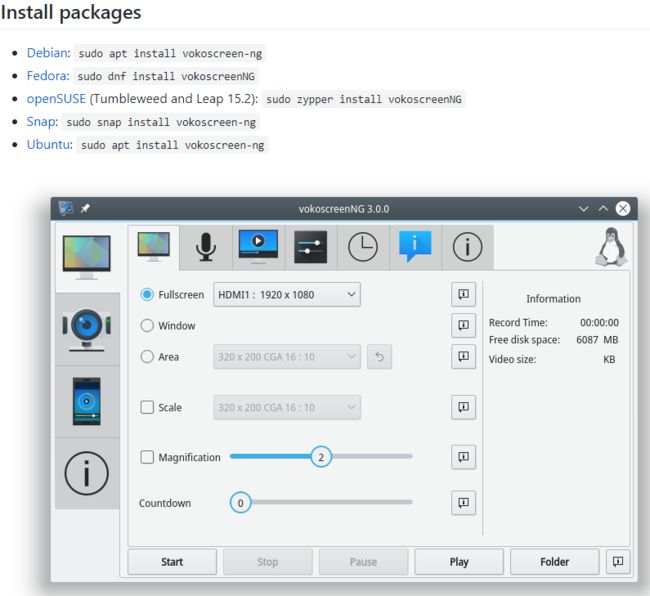This screenshot has width=650, height=596.
Task: Click the Pause button
Action: pyautogui.click(x=363, y=562)
